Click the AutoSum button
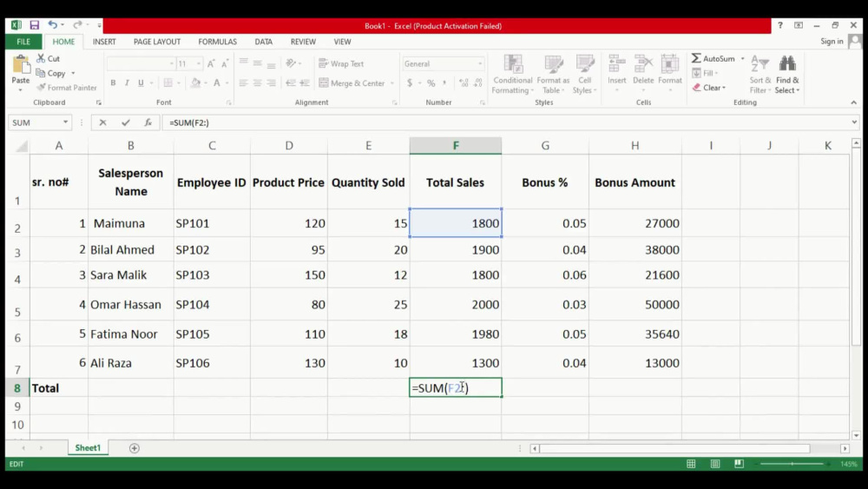 tap(713, 58)
